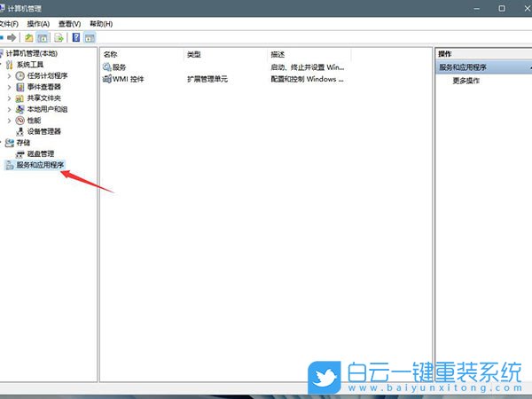Click the 系统工具 tools icon
The image size is (532, 399).
pos(10,65)
